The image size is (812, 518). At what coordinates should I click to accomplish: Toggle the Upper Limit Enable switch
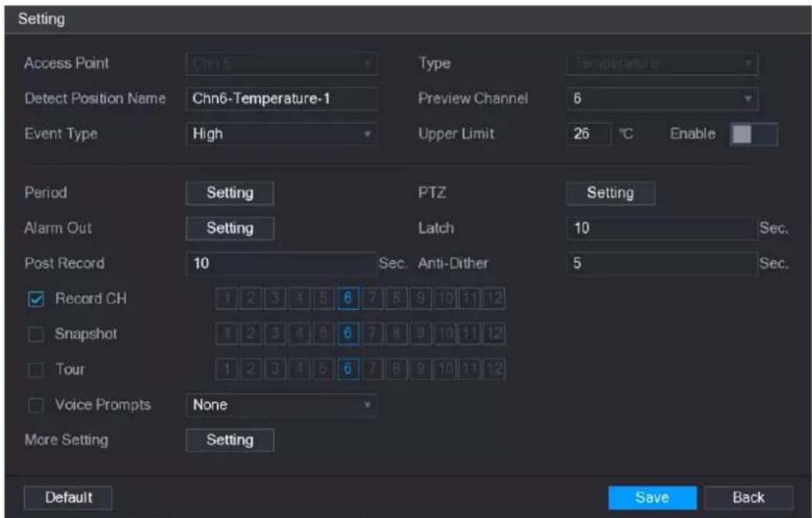pyautogui.click(x=754, y=134)
